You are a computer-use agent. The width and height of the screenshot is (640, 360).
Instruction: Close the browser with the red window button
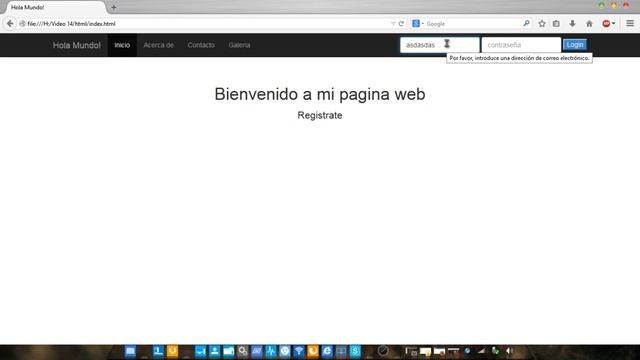(626, 5)
